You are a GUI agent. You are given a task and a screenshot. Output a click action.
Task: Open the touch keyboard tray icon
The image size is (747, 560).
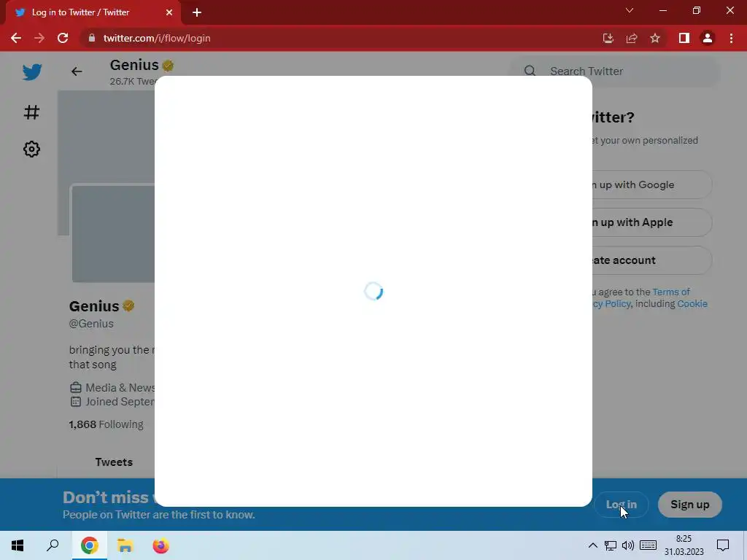[x=648, y=545]
